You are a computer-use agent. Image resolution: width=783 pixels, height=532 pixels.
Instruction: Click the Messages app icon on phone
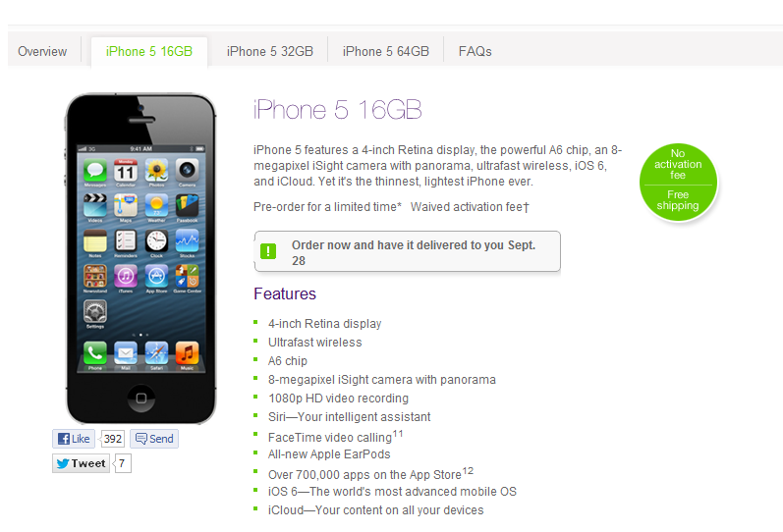95,170
